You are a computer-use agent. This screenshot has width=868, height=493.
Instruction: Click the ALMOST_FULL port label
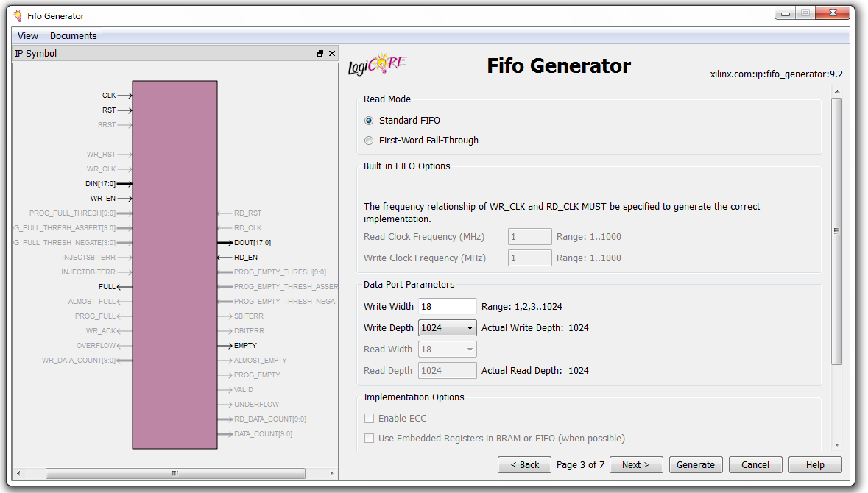coord(92,302)
